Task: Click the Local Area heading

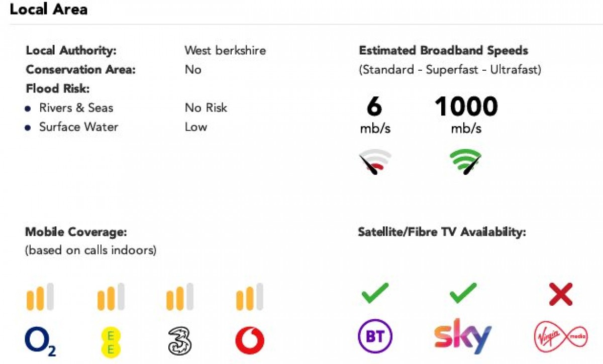Action: [49, 9]
